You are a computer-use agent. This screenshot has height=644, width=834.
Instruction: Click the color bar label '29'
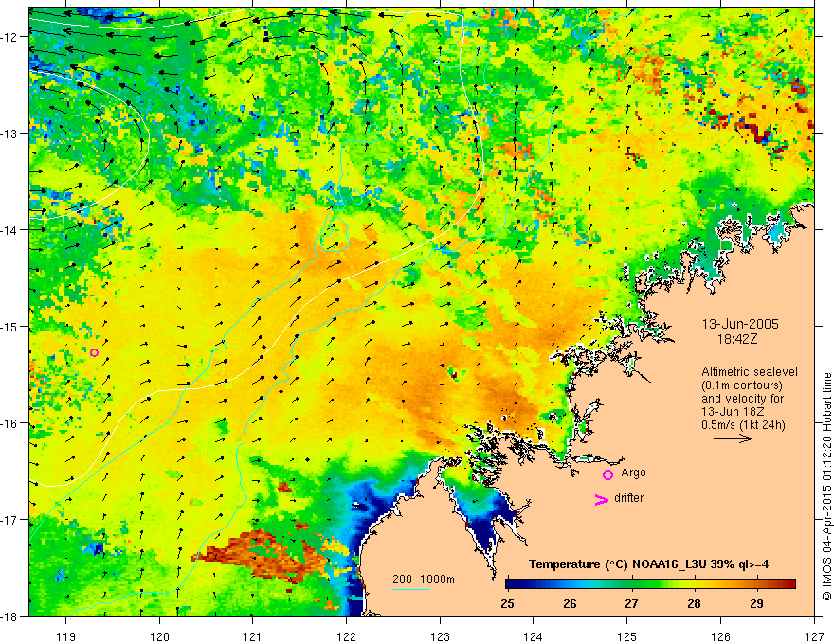(x=756, y=603)
